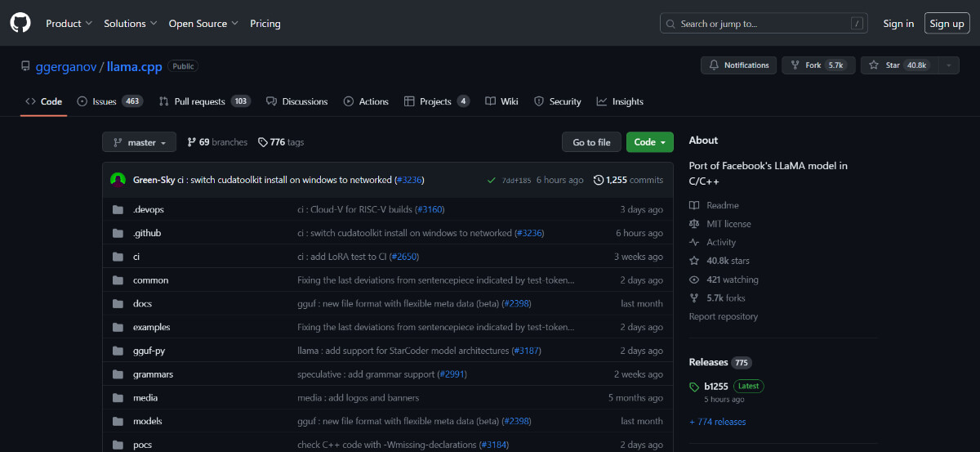Open ggerganov owner profile link
Viewport: 980px width, 452px height.
[x=65, y=66]
